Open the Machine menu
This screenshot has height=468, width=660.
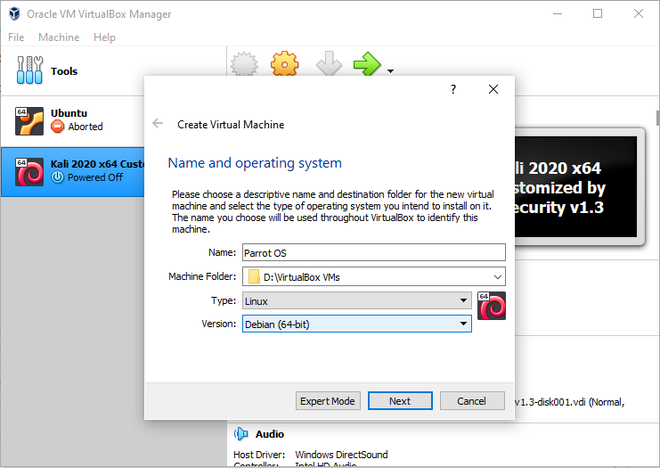coord(59,37)
